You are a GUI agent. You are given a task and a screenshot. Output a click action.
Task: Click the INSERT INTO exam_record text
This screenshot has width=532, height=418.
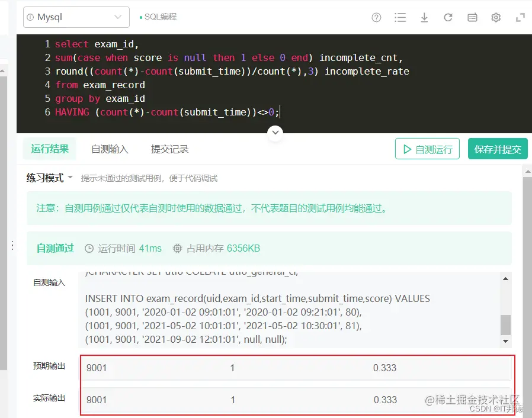point(258,298)
